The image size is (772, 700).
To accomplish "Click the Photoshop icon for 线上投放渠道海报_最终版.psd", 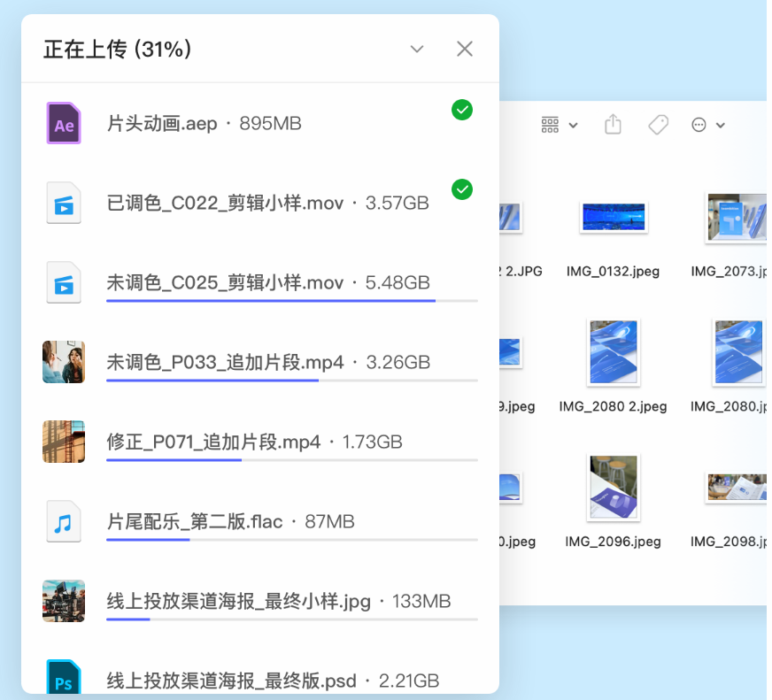I will [64, 679].
